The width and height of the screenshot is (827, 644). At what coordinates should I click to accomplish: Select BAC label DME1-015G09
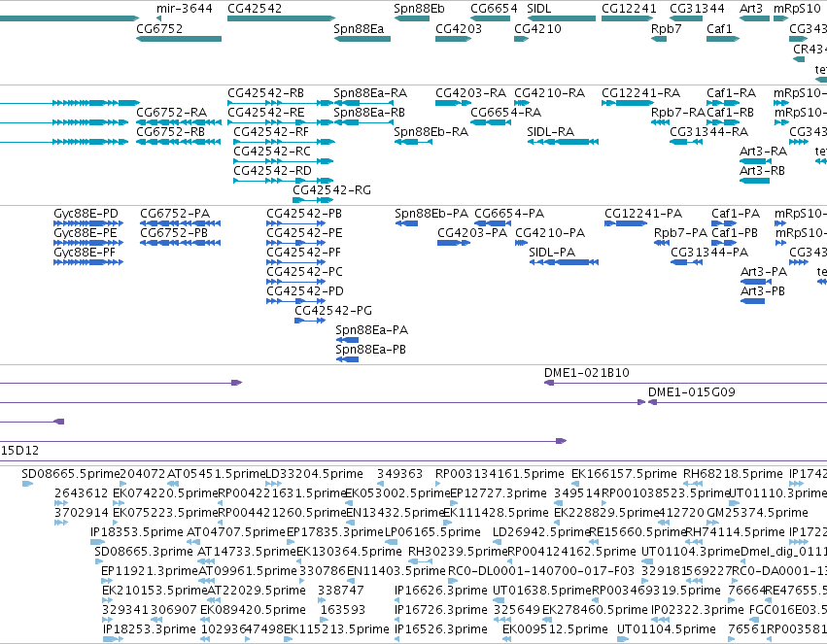click(x=692, y=392)
